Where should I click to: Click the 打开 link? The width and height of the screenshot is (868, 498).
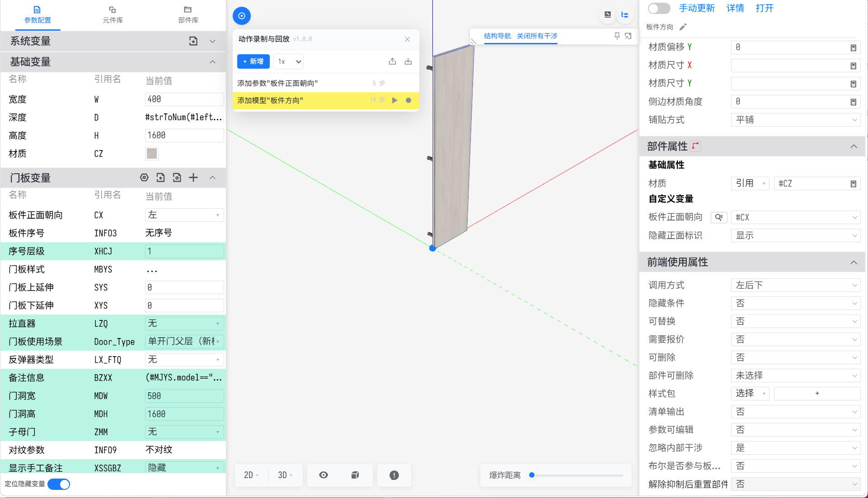pos(765,8)
